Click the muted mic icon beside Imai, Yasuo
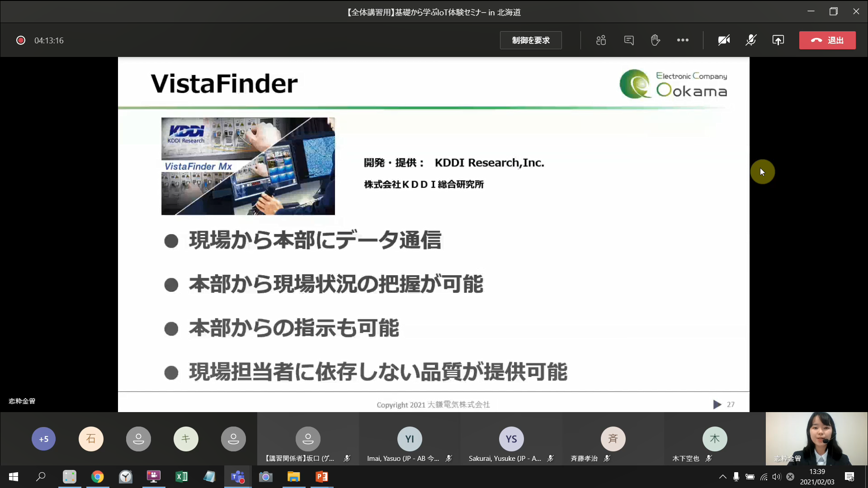Image resolution: width=868 pixels, height=488 pixels. pos(448,458)
